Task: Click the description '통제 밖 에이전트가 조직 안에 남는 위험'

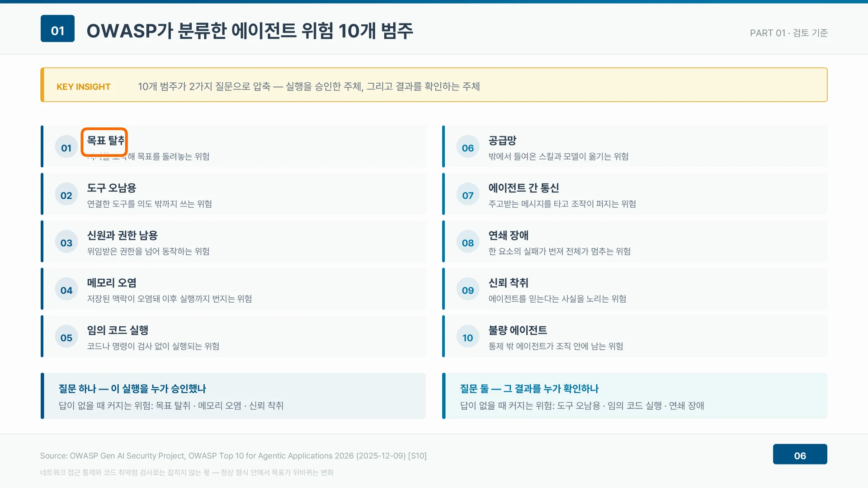Action: (x=556, y=346)
